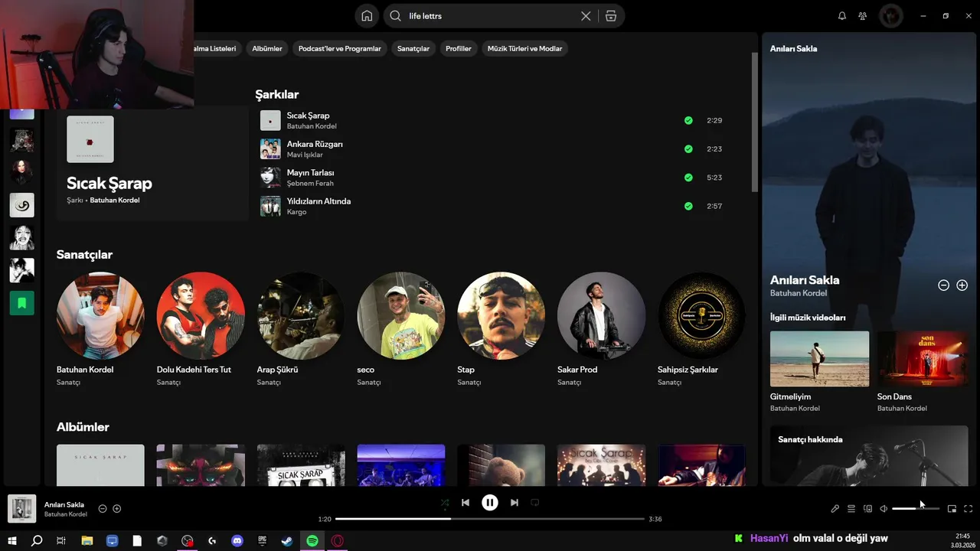Filter results by Müzik Türleri ve Modlar
The image size is (980, 551).
(524, 48)
